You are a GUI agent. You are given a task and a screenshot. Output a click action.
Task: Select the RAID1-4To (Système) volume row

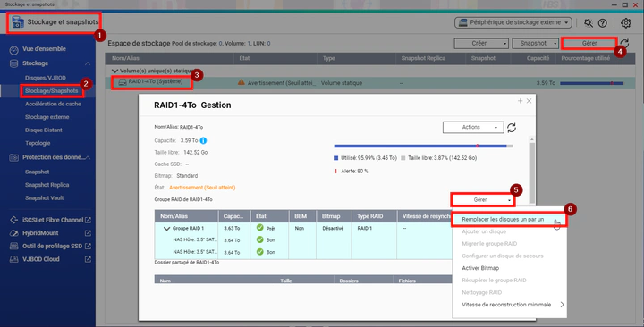click(x=370, y=82)
